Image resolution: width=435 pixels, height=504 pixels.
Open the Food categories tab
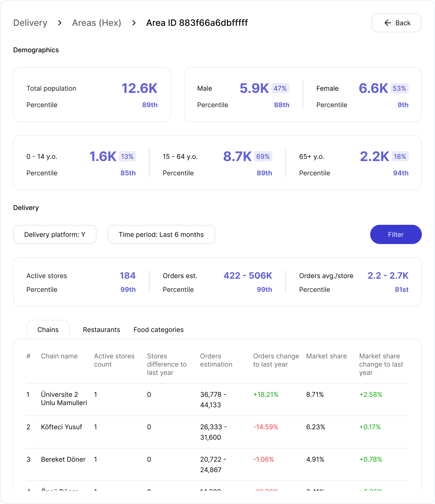tap(158, 329)
